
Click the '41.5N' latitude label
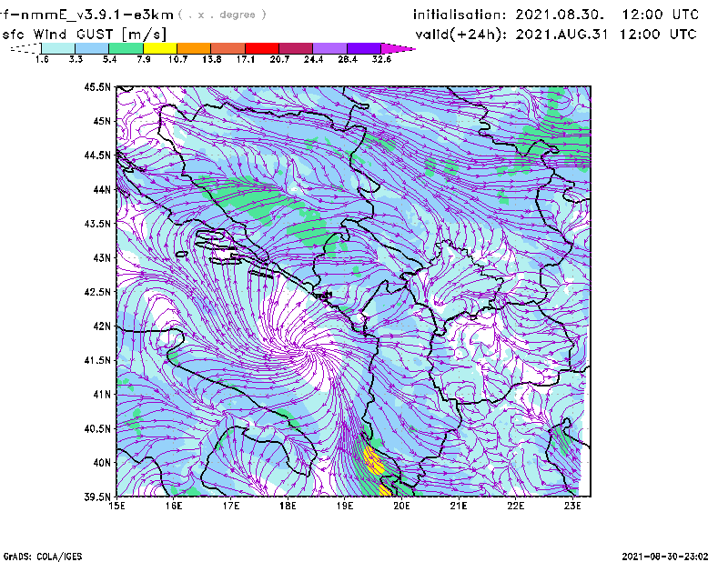[97, 360]
